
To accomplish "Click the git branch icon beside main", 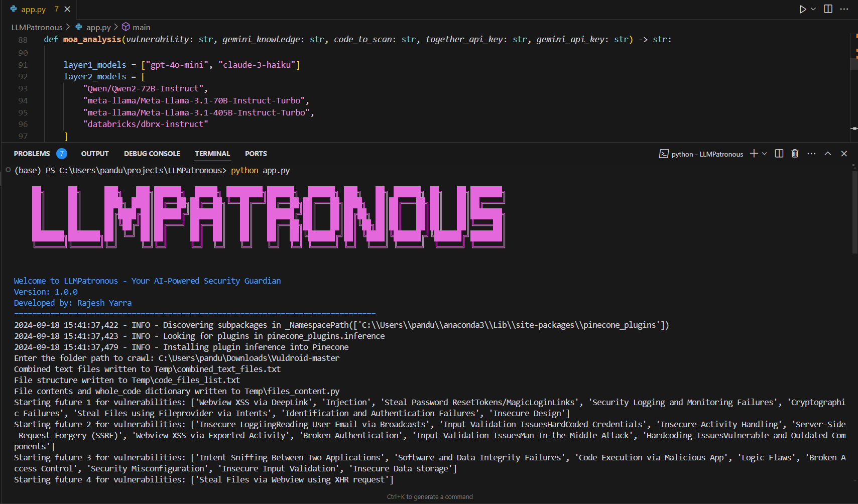I will tap(125, 27).
